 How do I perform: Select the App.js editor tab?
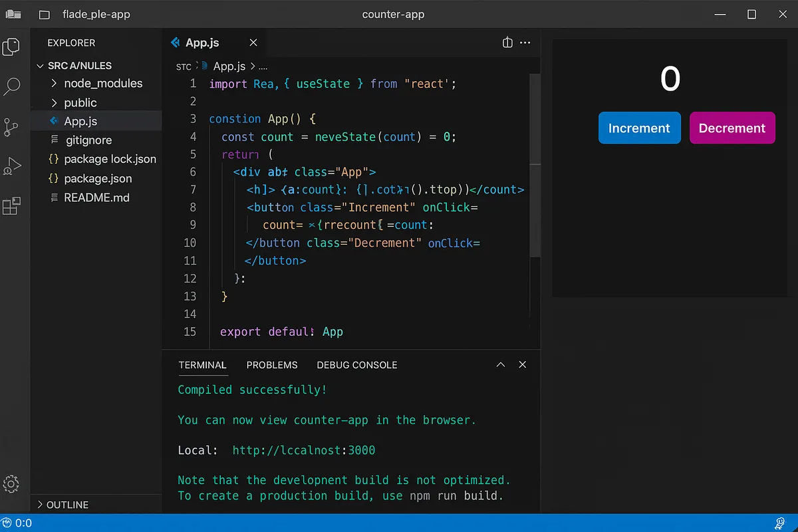click(214, 43)
